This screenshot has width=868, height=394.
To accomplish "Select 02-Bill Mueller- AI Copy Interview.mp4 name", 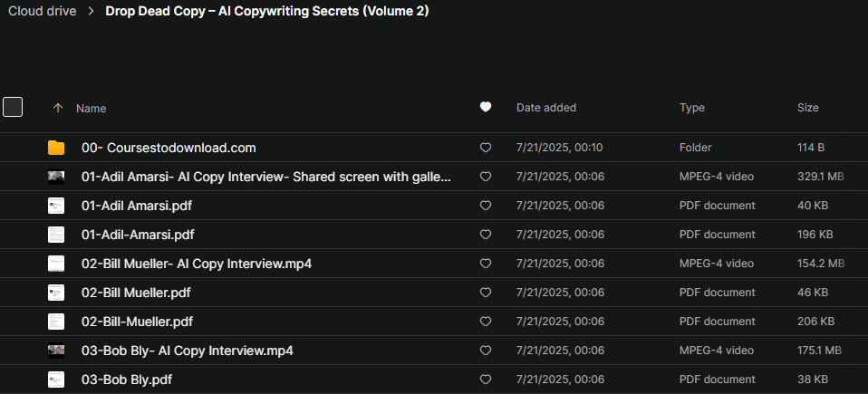I will [197, 264].
